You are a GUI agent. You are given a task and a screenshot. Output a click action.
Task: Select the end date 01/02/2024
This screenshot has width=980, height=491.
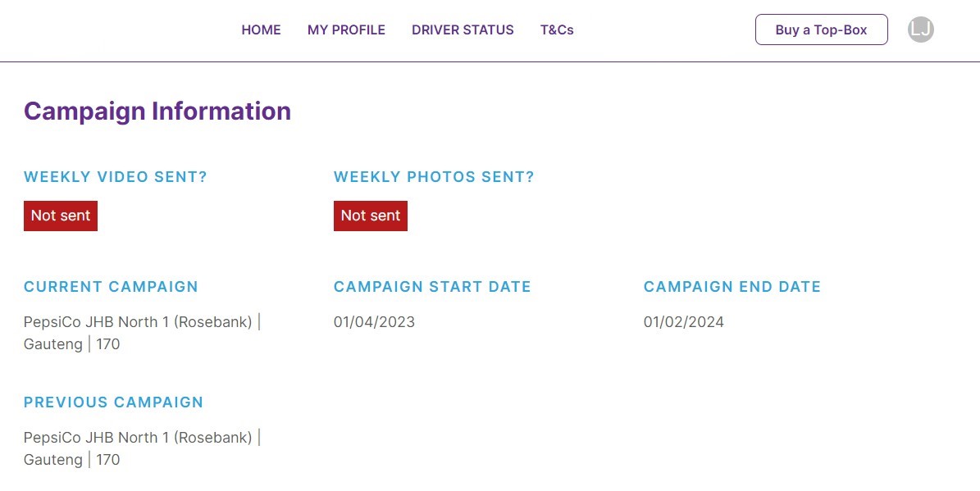click(x=684, y=321)
